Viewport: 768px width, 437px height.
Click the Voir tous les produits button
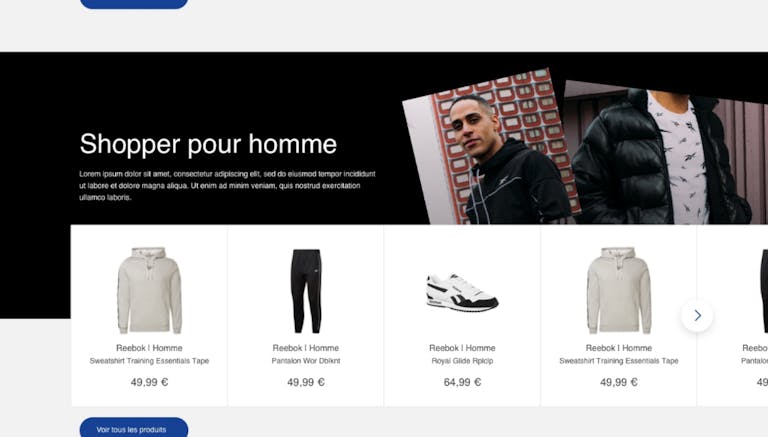coord(134,429)
